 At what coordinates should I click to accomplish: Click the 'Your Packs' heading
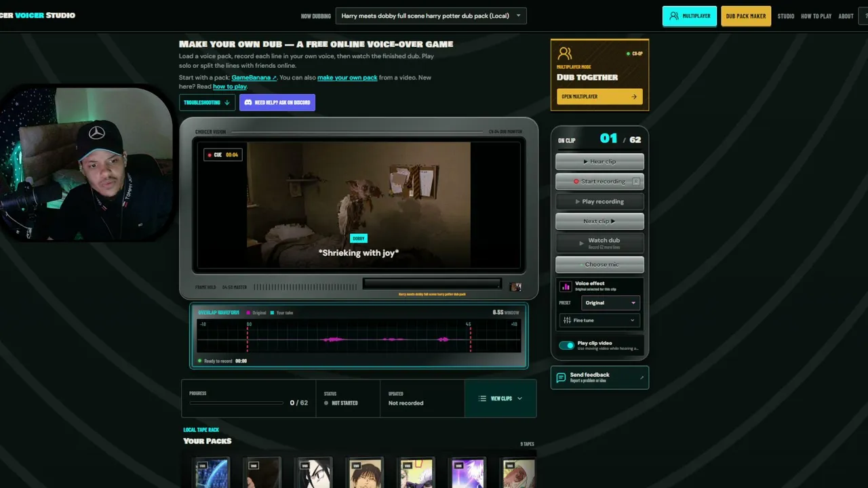point(208,441)
